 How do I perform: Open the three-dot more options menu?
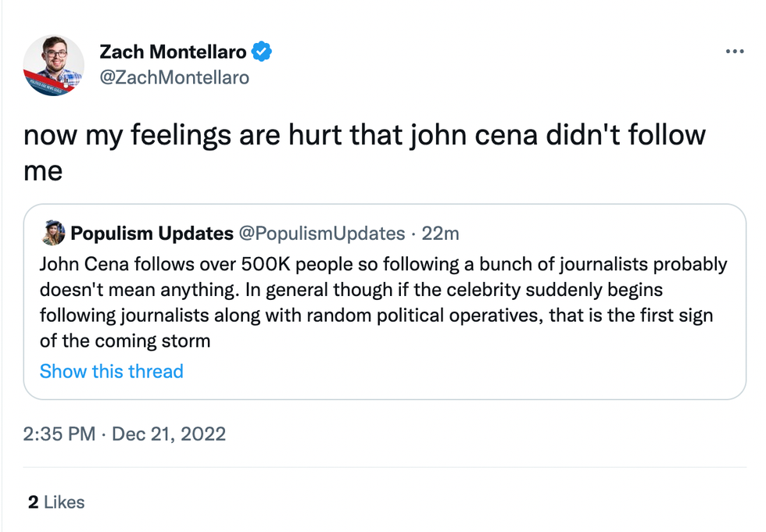[735, 52]
